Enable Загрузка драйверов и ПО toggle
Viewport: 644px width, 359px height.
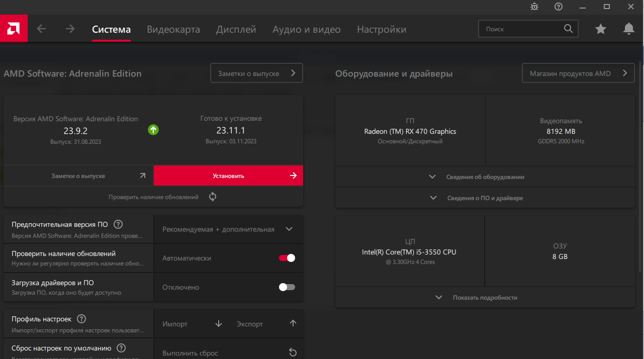point(287,287)
